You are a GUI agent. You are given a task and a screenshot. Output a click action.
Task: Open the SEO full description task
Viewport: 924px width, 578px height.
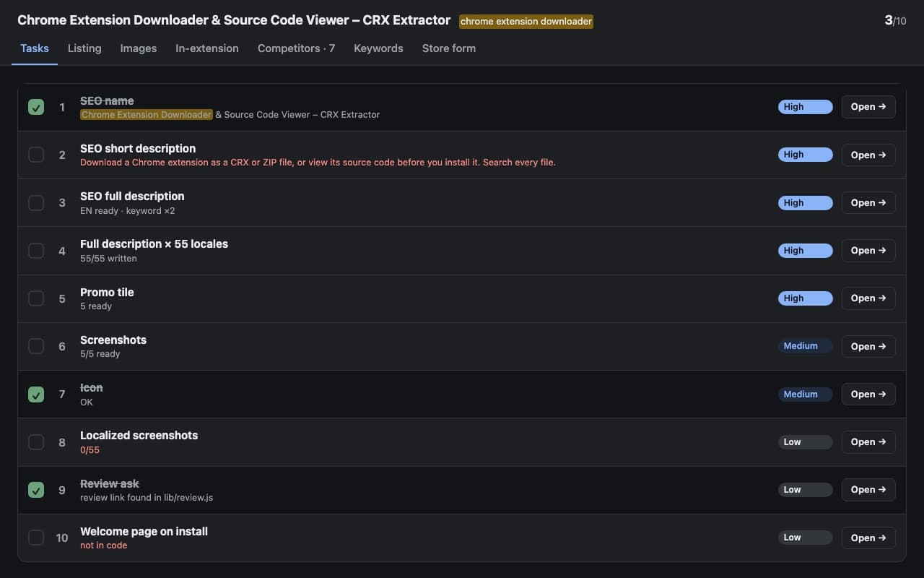pyautogui.click(x=868, y=203)
